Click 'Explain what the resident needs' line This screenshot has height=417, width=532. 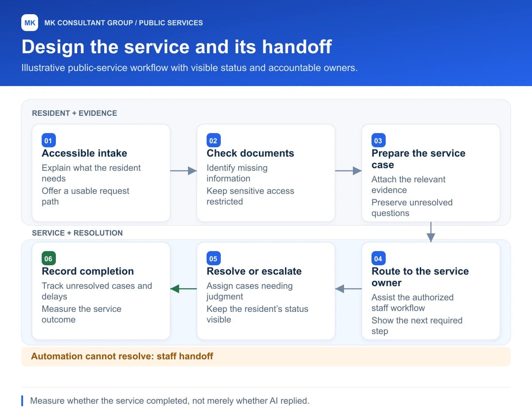[x=91, y=173]
